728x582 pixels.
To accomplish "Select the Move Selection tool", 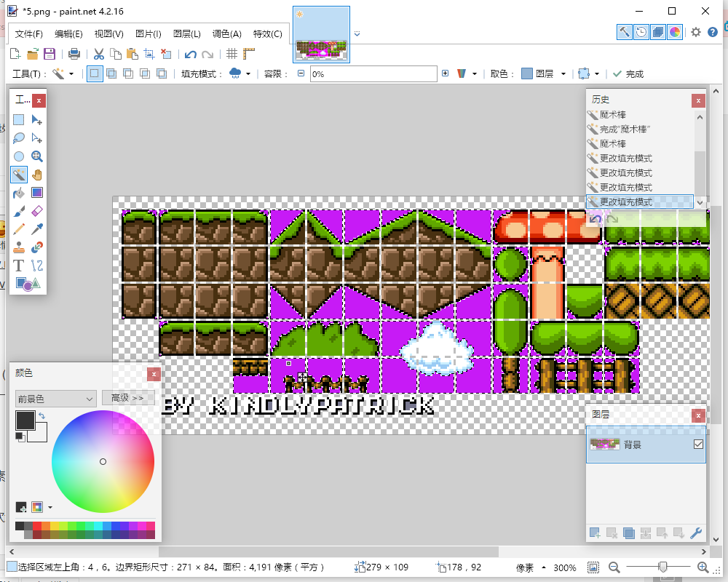I will coord(36,138).
